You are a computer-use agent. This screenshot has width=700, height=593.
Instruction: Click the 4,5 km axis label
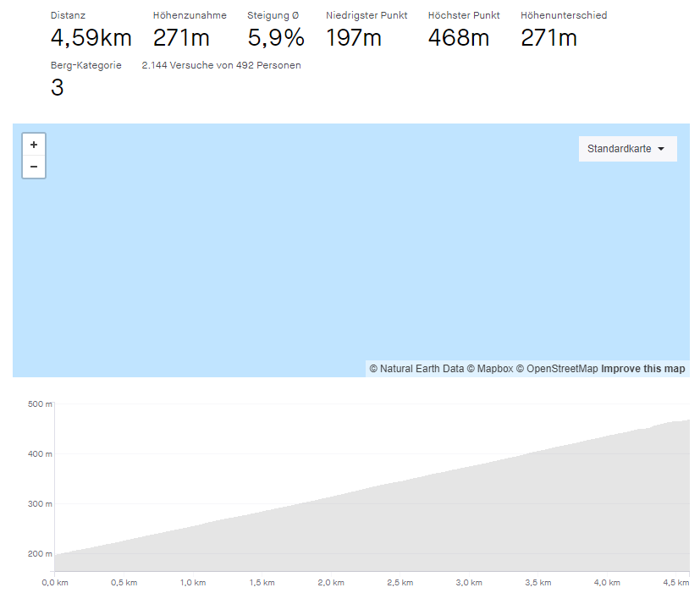click(677, 583)
